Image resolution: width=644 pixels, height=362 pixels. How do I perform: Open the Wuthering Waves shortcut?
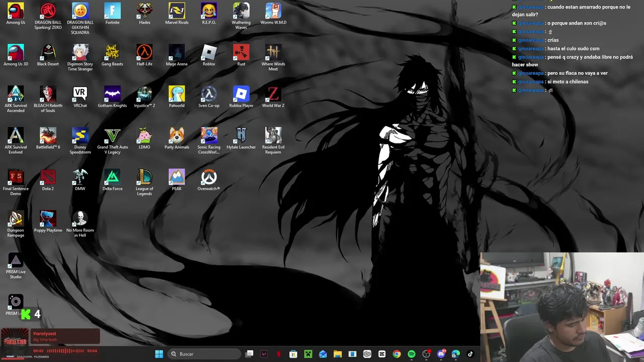coord(241,16)
